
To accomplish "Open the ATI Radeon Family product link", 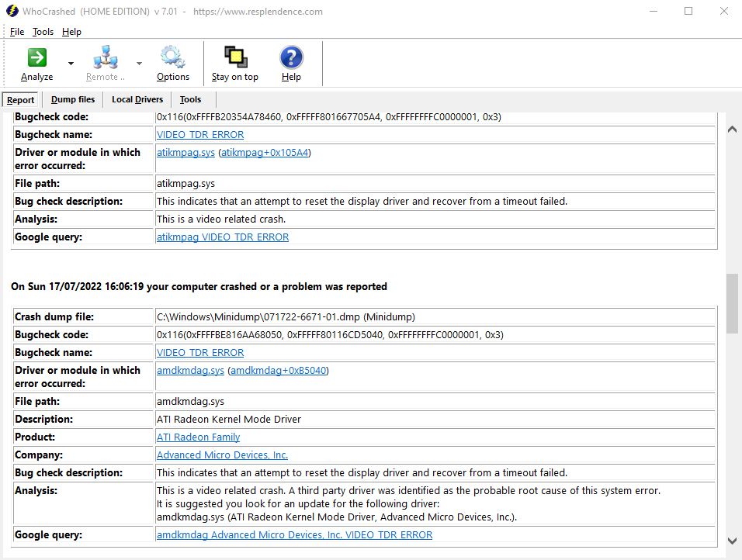I will (x=198, y=437).
